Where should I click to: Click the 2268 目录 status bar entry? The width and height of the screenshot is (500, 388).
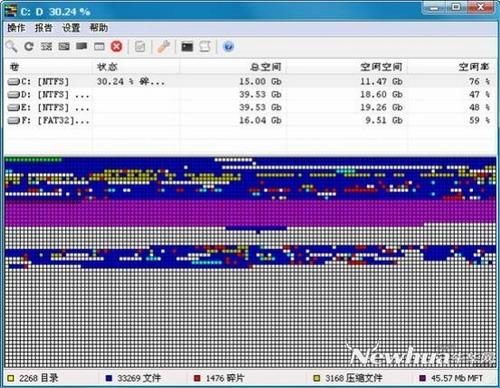point(33,378)
